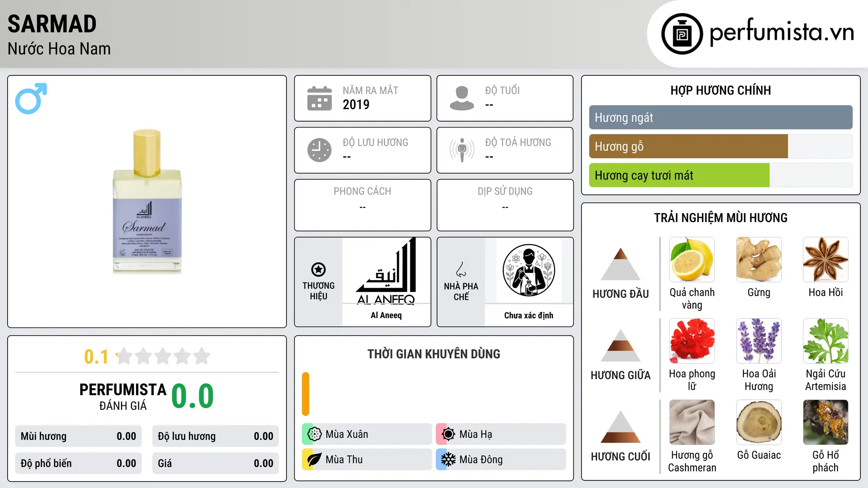Open the Hương gỗ Cashmeran image
The height and width of the screenshot is (488, 868).
click(692, 422)
